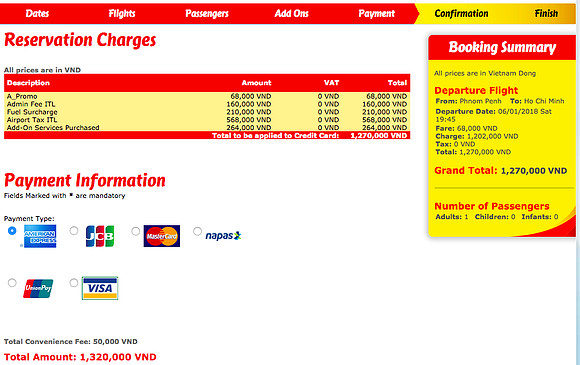580x365 pixels.
Task: Choose the JCB card logo
Action: (100, 236)
